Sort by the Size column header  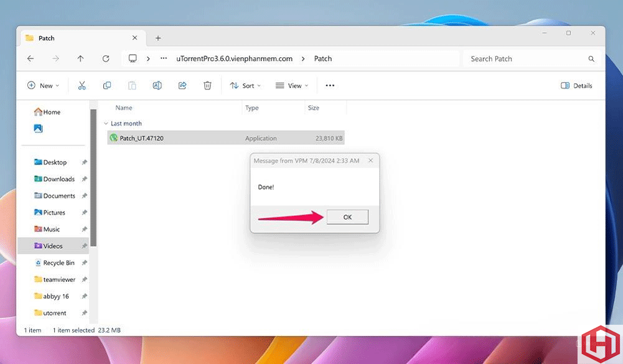(314, 108)
